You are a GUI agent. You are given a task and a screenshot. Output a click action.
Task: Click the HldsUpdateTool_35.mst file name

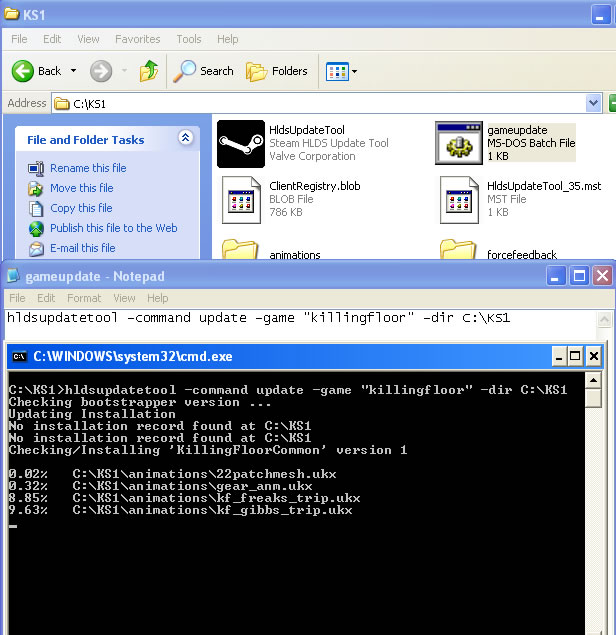pyautogui.click(x=544, y=186)
